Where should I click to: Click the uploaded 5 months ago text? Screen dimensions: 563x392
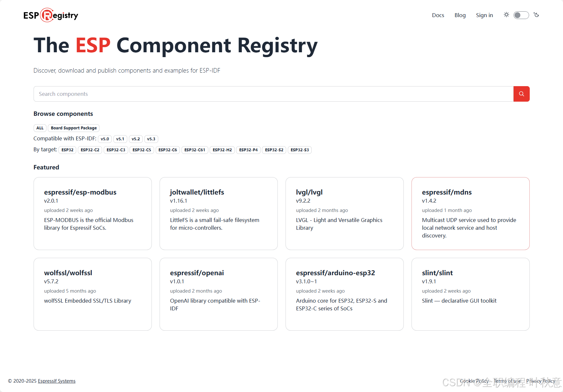[70, 291]
